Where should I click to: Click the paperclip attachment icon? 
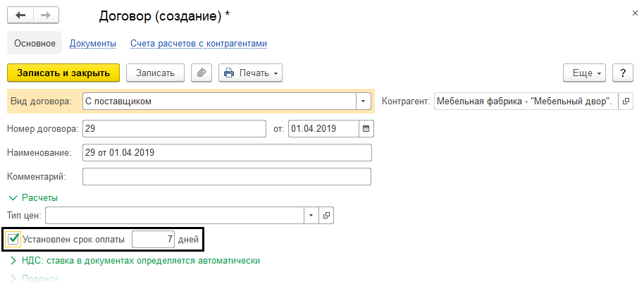point(202,73)
